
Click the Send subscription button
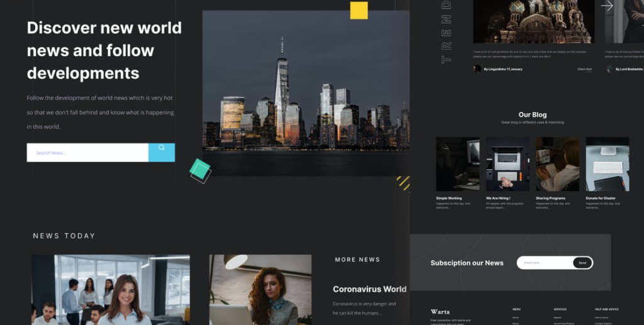pos(582,263)
